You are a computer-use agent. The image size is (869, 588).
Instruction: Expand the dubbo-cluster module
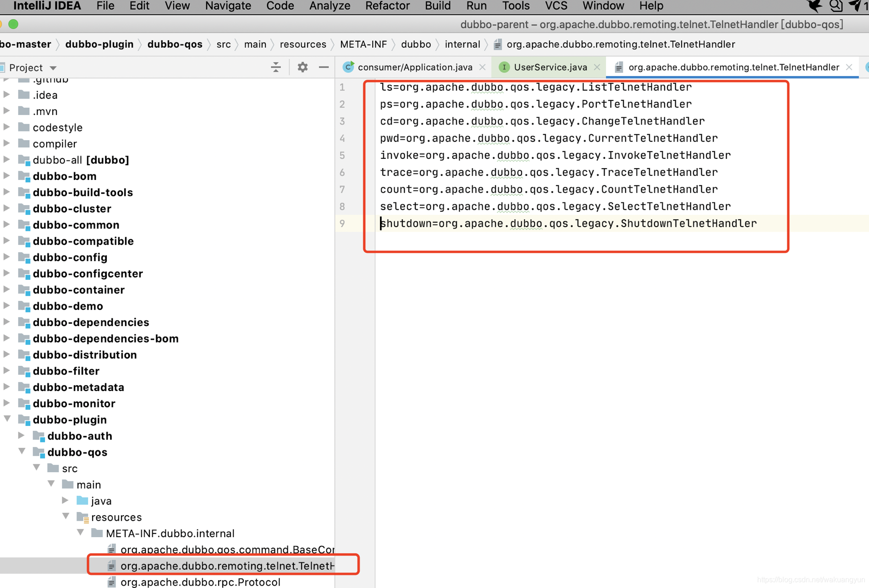pos(7,208)
